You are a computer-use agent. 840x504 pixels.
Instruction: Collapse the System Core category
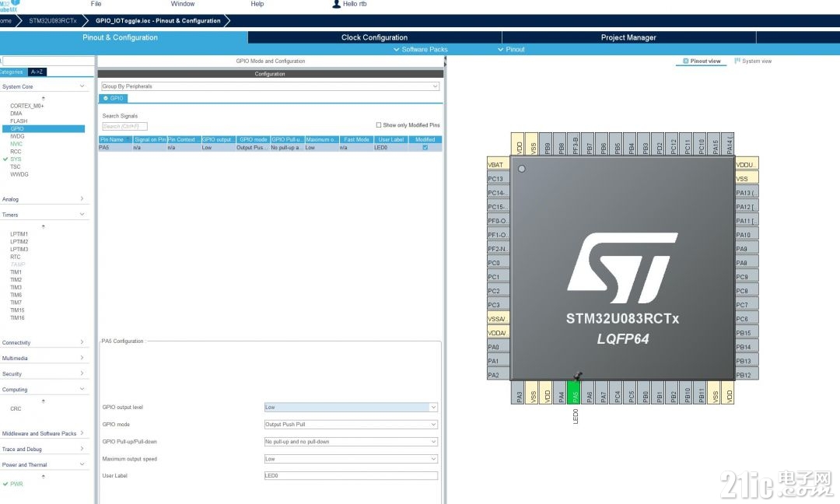point(82,86)
